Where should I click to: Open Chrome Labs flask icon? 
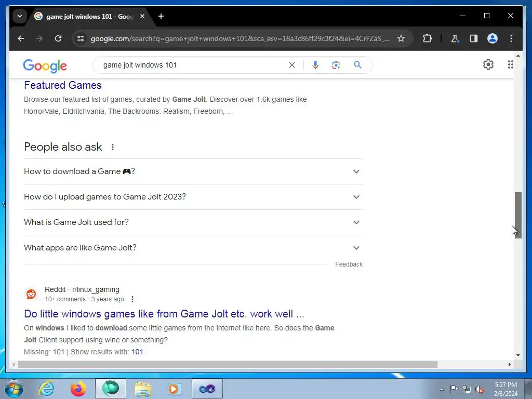[x=455, y=38]
